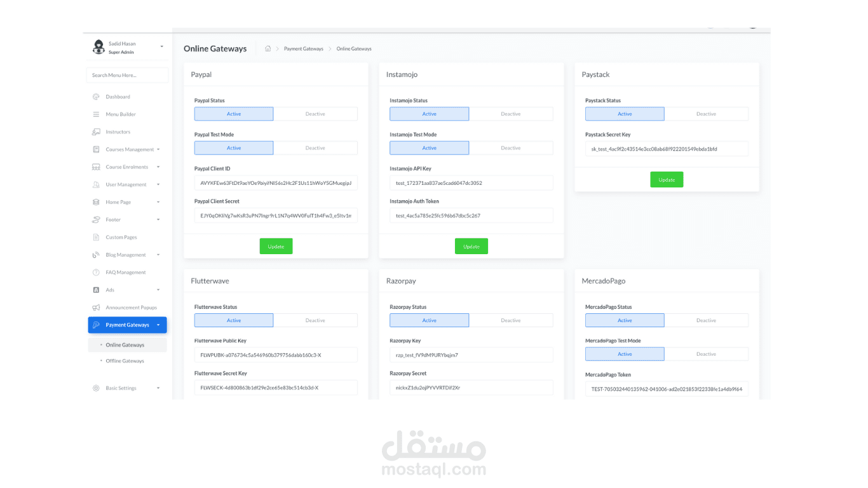The width and height of the screenshot is (868, 488).
Task: Click the Sadid Hasan avatar
Action: 98,47
